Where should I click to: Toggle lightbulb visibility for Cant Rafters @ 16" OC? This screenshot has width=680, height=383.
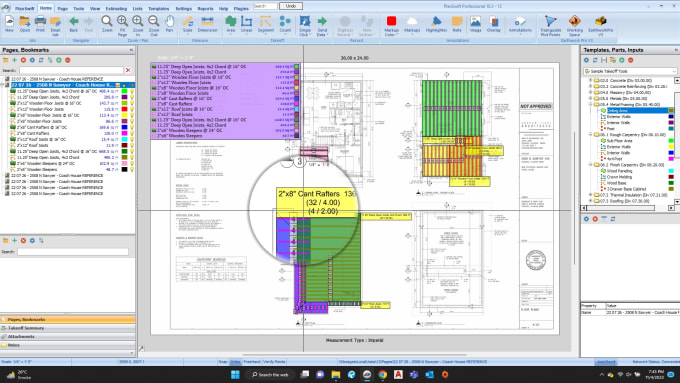click(132, 128)
